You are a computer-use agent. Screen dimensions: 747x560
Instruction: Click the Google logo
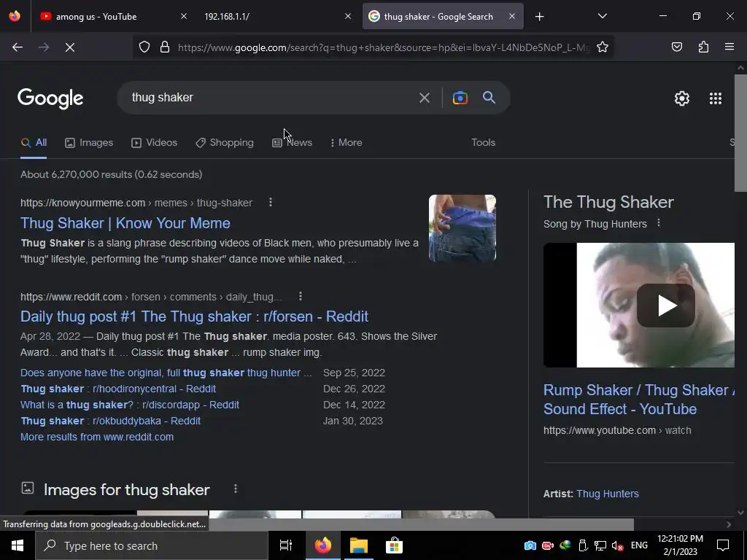tap(50, 98)
